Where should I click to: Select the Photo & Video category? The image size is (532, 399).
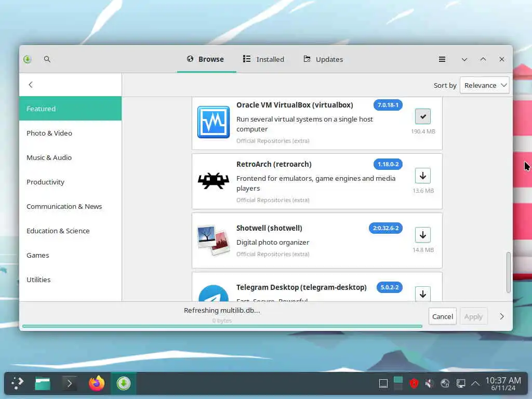71,133
